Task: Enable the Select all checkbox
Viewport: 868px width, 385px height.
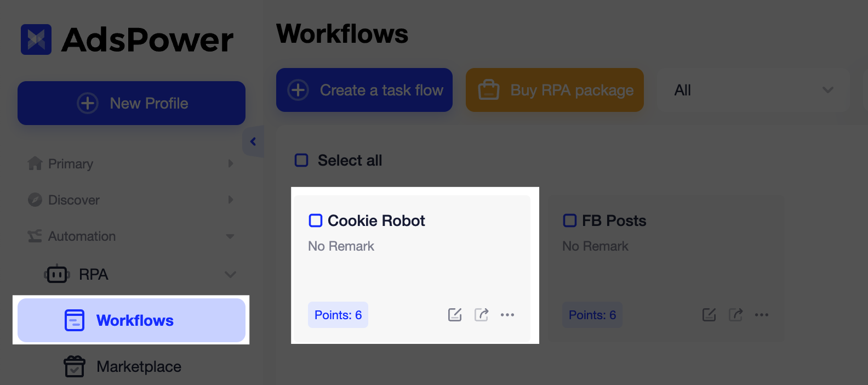Action: (301, 160)
